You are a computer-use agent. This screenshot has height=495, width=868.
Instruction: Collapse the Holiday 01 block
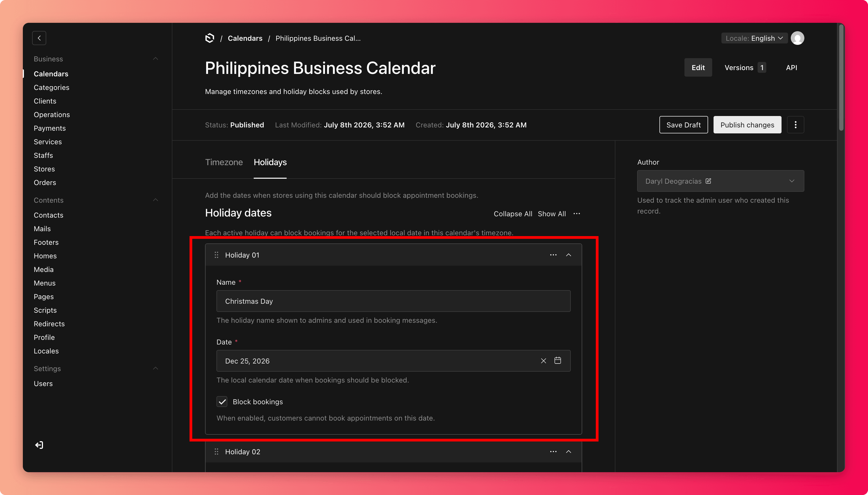coord(569,255)
